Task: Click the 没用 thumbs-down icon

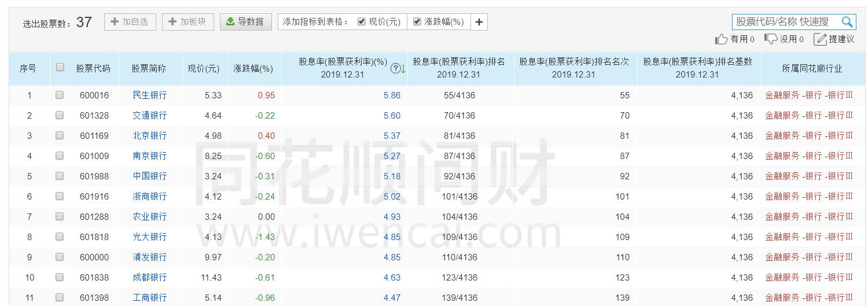Action: coord(771,39)
